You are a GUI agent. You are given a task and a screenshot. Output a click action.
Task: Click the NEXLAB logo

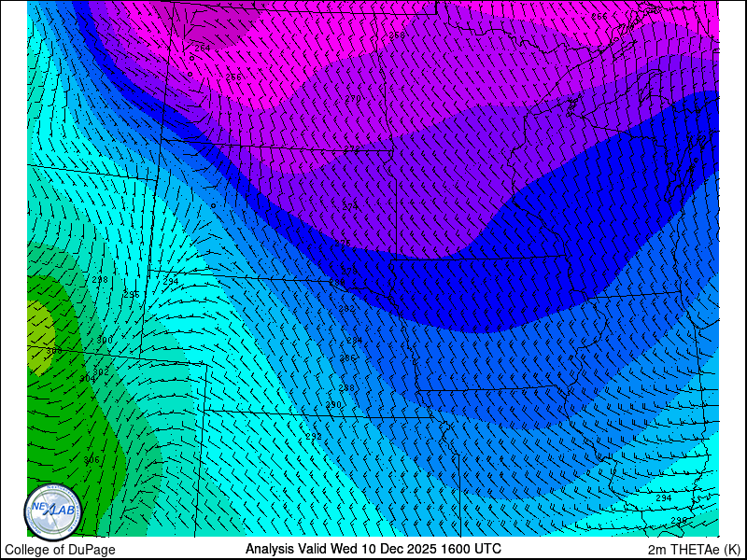[x=53, y=512]
